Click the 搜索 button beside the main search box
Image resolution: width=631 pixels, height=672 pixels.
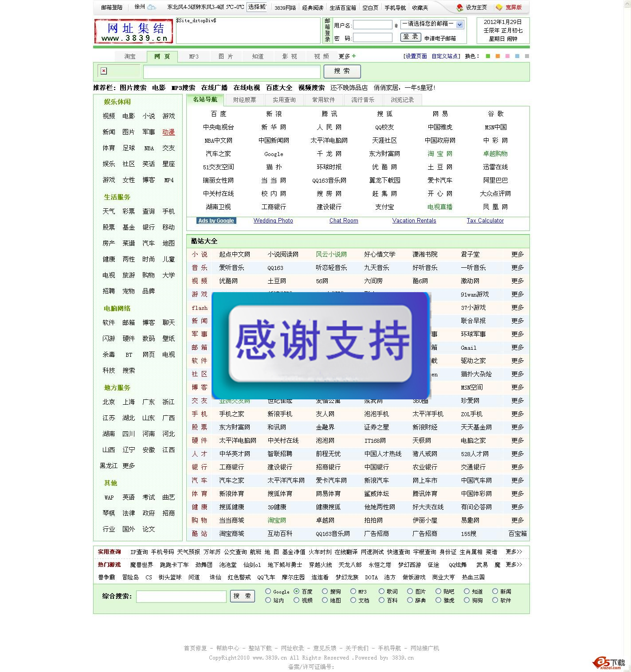(342, 71)
